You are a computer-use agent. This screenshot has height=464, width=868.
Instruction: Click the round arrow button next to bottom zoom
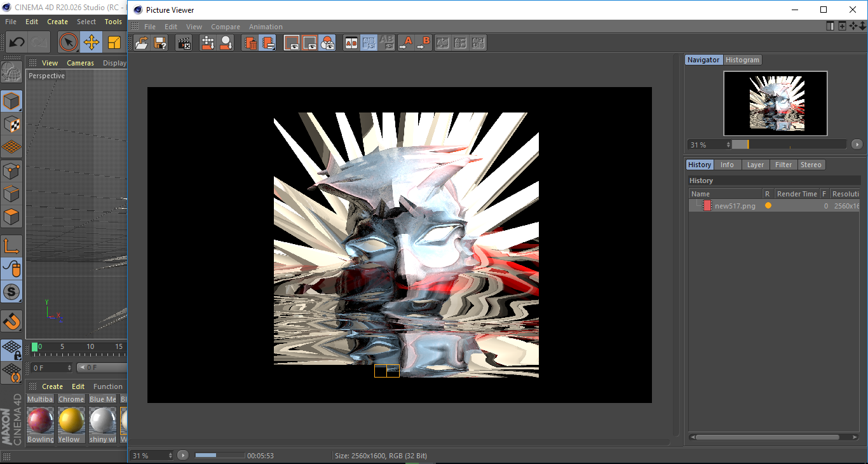coord(183,455)
